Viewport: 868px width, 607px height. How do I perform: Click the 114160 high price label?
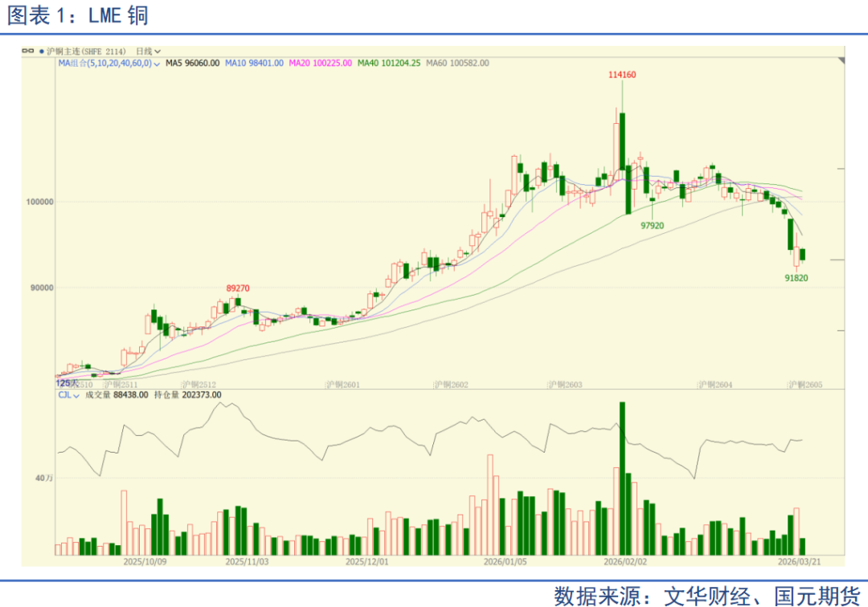point(621,75)
